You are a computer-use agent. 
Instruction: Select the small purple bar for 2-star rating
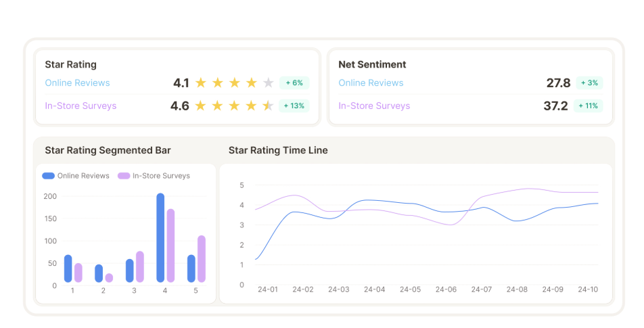(x=110, y=278)
